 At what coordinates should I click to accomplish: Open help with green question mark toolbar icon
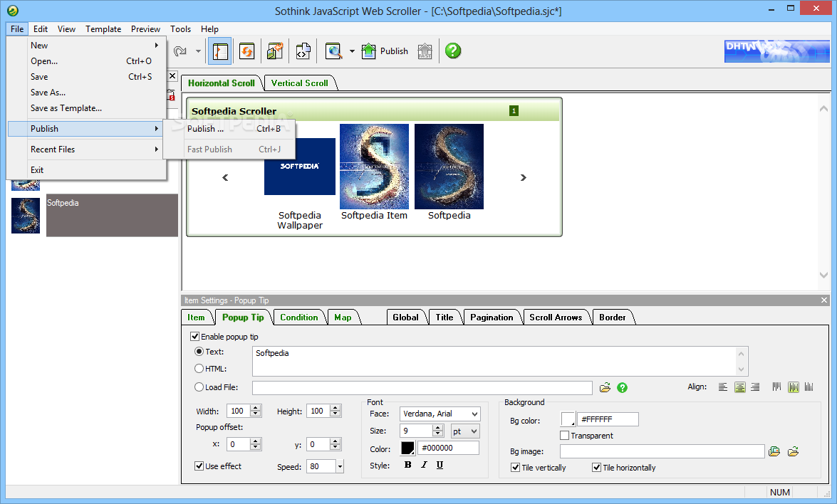pos(453,51)
